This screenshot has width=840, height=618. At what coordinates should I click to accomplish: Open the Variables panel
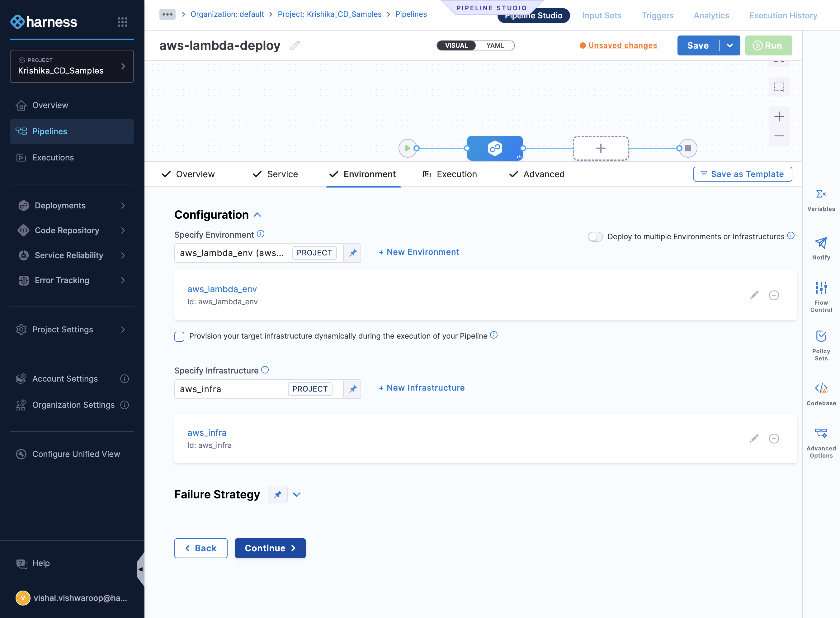[x=821, y=201]
